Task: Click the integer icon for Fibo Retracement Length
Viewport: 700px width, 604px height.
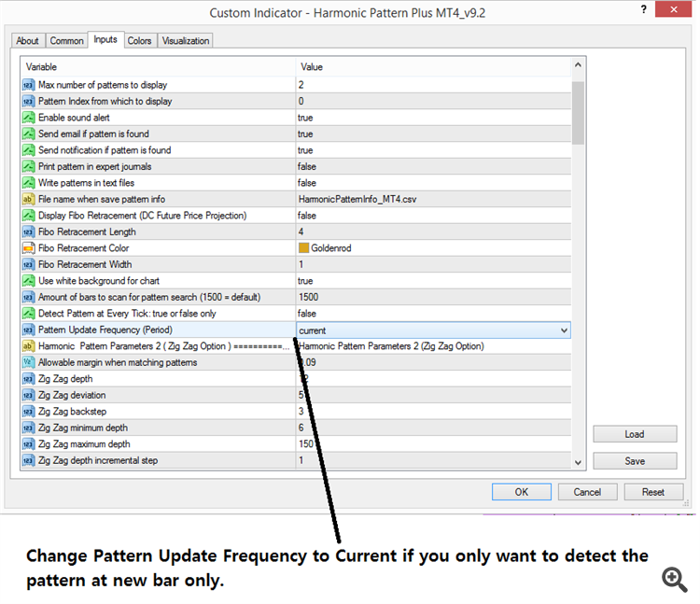Action: coord(28,232)
